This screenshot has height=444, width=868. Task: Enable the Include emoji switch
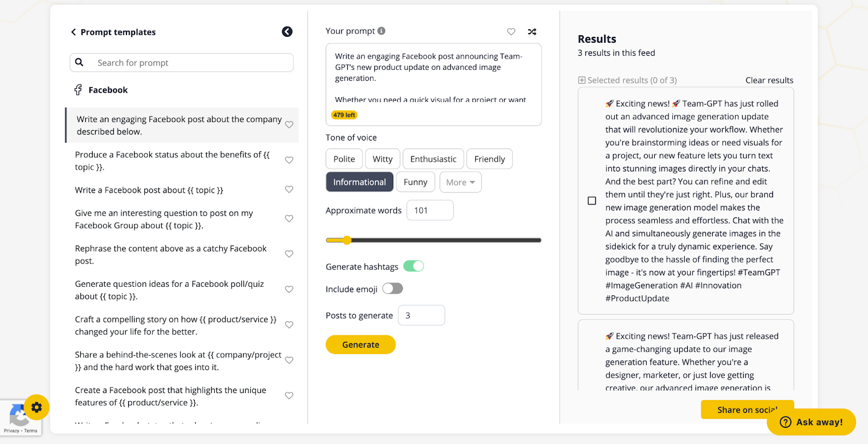coord(392,288)
